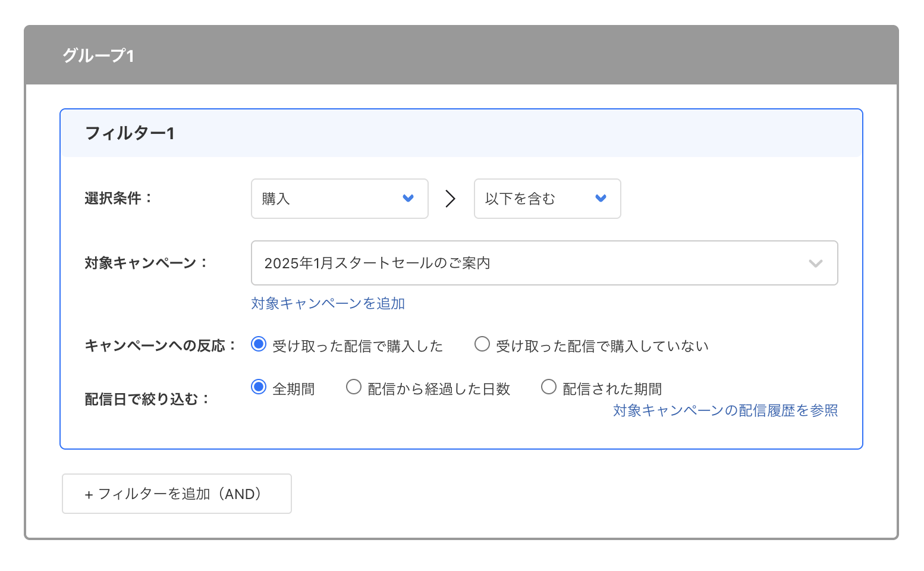The image size is (924, 571).
Task: Select 受け取った配信で購入していない radio option
Action: coord(482,343)
